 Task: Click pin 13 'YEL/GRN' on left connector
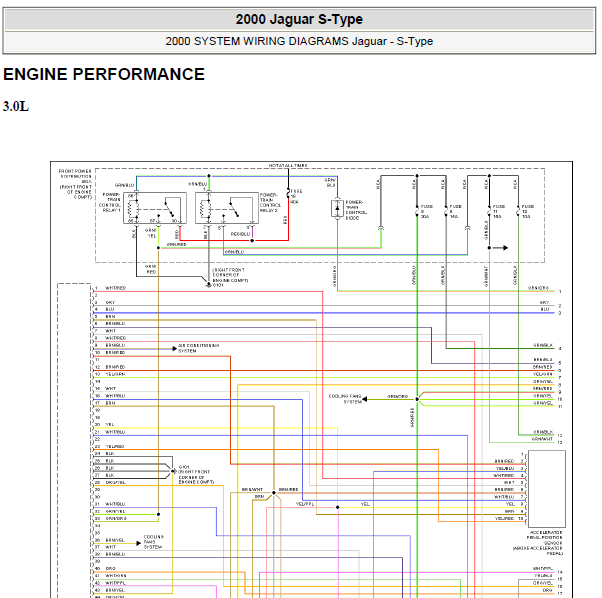115,374
